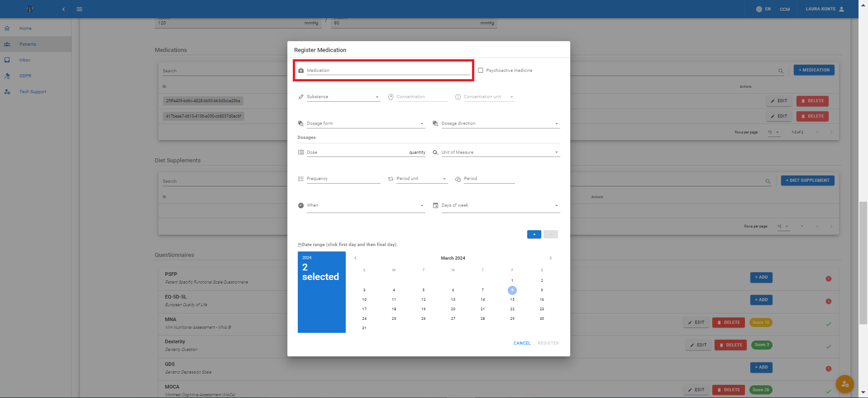Select March 15 in the calendar
This screenshot has width=868, height=398.
(512, 300)
